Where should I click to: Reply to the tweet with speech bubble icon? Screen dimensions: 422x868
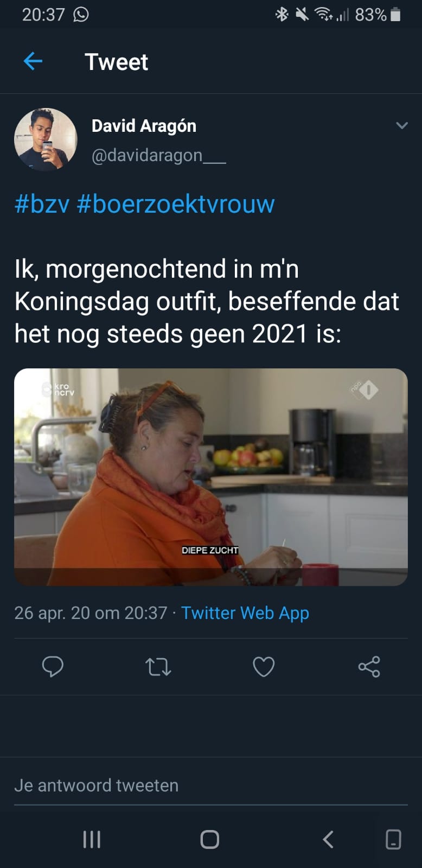pos(53,666)
